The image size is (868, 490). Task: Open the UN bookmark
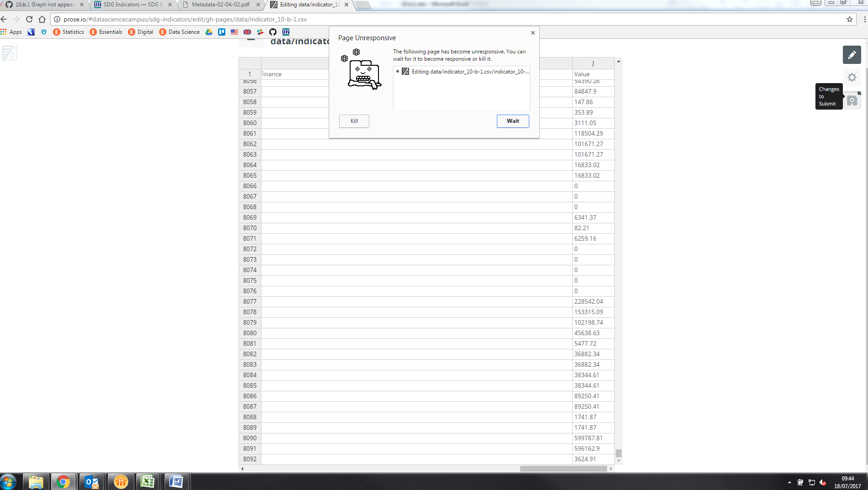point(286,32)
